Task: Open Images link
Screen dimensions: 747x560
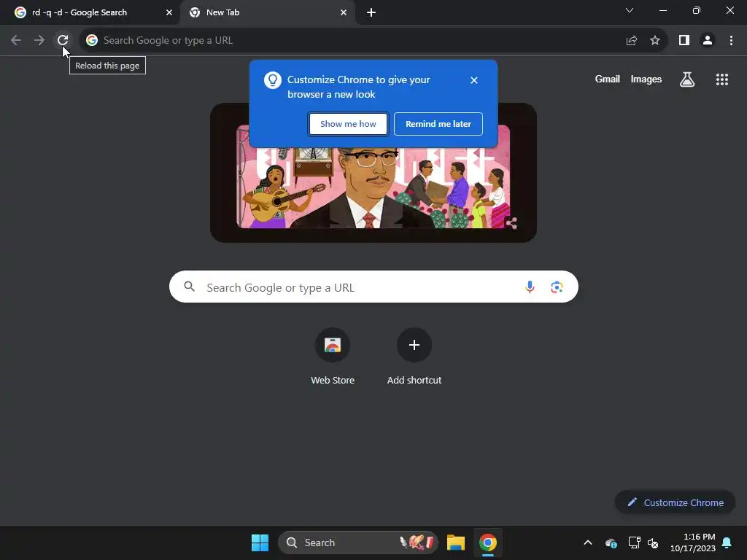Action: (646, 79)
